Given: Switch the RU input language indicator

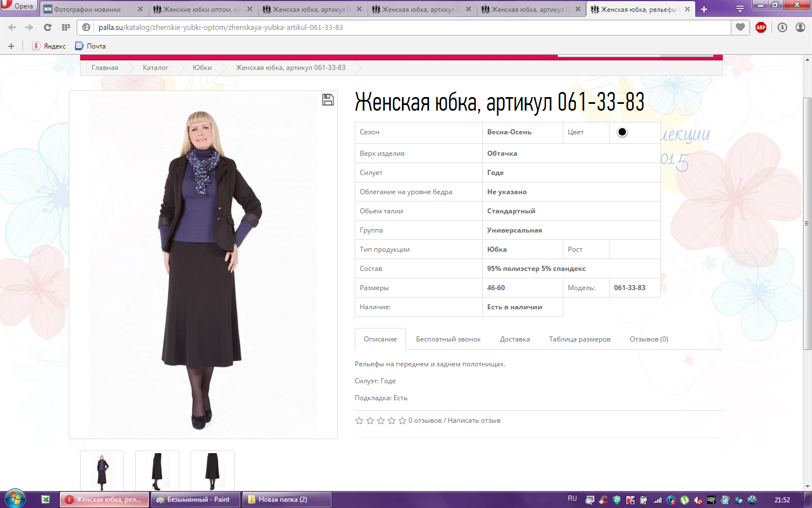Looking at the screenshot, I should point(572,499).
